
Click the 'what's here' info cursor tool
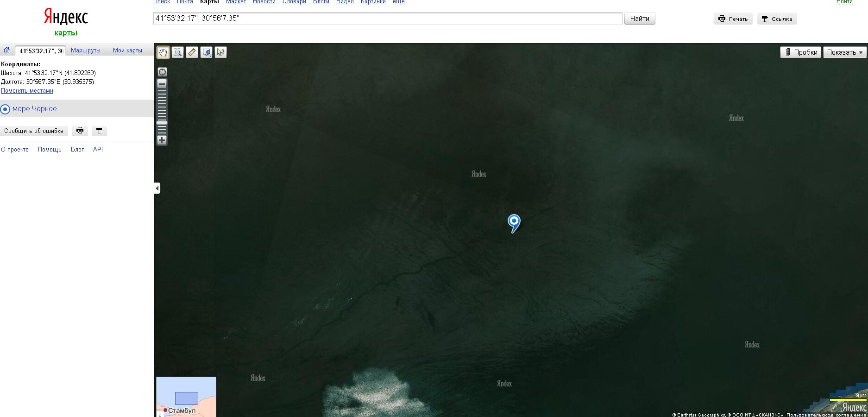[x=220, y=52]
